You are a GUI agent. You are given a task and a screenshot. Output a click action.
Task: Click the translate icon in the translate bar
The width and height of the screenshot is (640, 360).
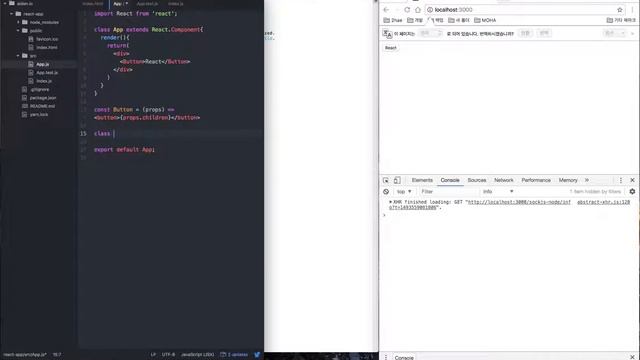tap(387, 34)
